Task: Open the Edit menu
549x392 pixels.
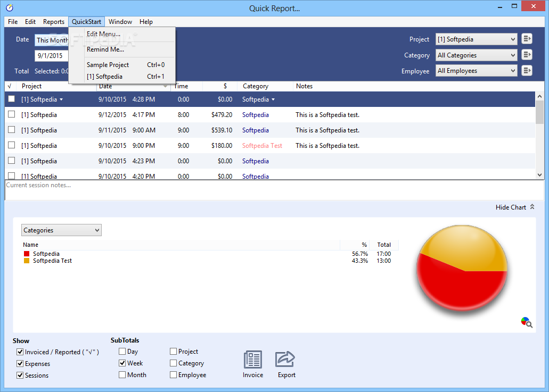Action: tap(30, 22)
